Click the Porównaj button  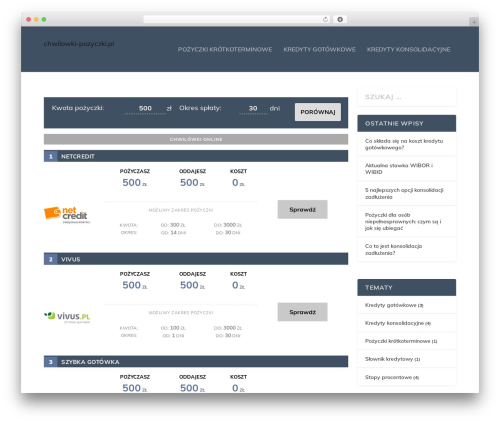pyautogui.click(x=318, y=112)
